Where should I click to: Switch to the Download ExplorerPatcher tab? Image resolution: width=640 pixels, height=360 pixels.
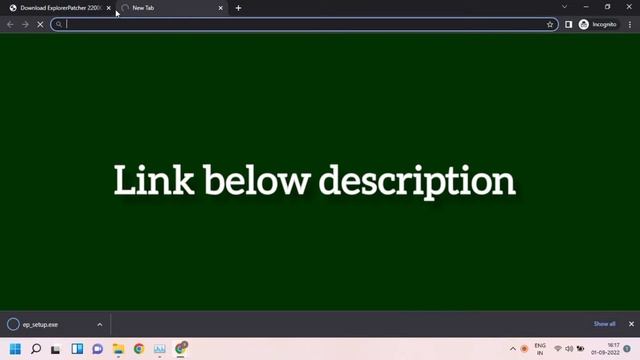click(x=59, y=8)
